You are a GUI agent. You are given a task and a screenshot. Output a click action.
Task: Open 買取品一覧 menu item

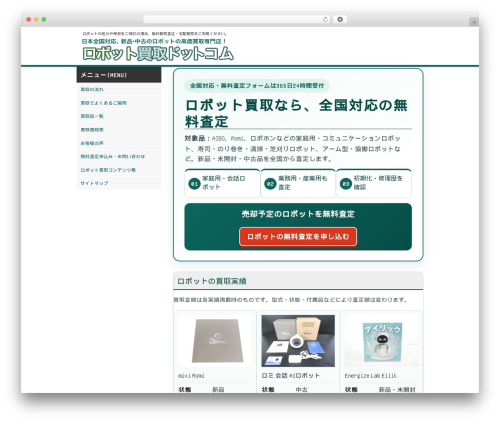coord(119,116)
